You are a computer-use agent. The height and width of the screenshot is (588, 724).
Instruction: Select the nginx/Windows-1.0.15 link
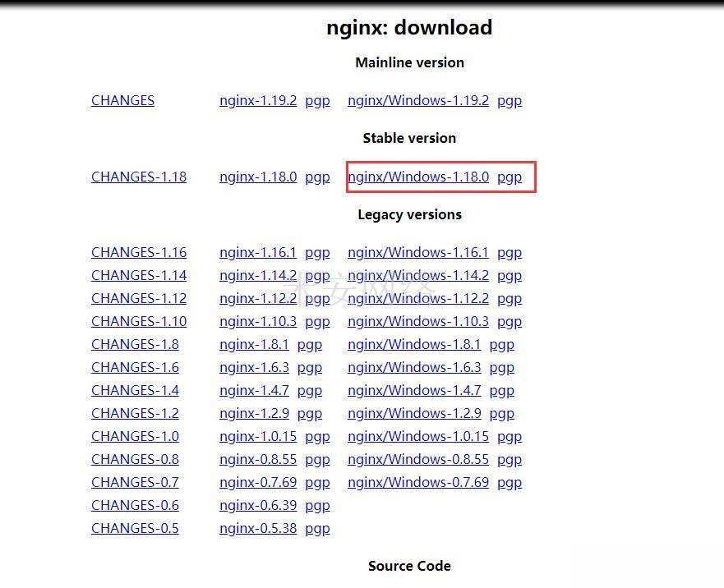(x=418, y=437)
